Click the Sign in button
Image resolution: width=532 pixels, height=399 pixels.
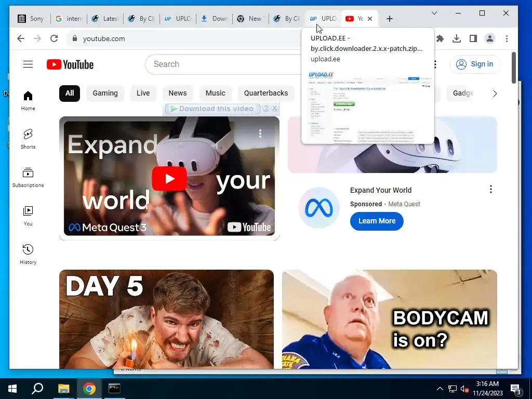click(475, 64)
